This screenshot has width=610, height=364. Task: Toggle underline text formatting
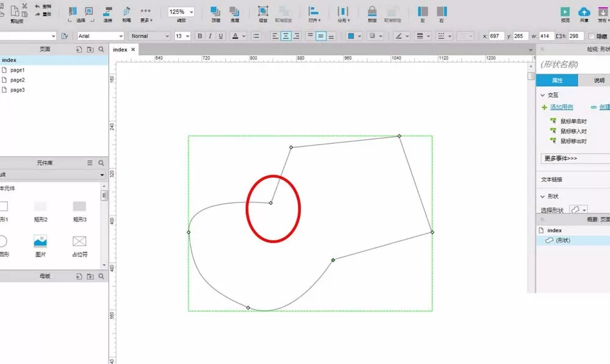[x=221, y=36]
